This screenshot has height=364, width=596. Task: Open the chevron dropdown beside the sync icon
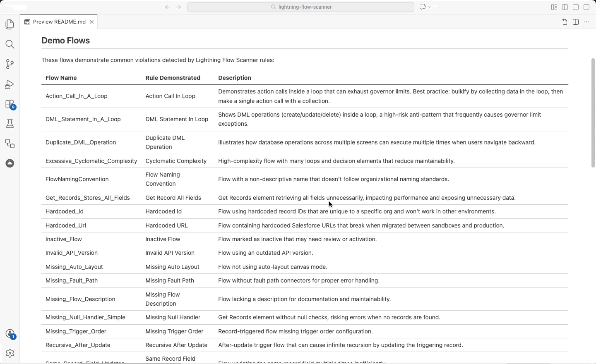pyautogui.click(x=430, y=7)
